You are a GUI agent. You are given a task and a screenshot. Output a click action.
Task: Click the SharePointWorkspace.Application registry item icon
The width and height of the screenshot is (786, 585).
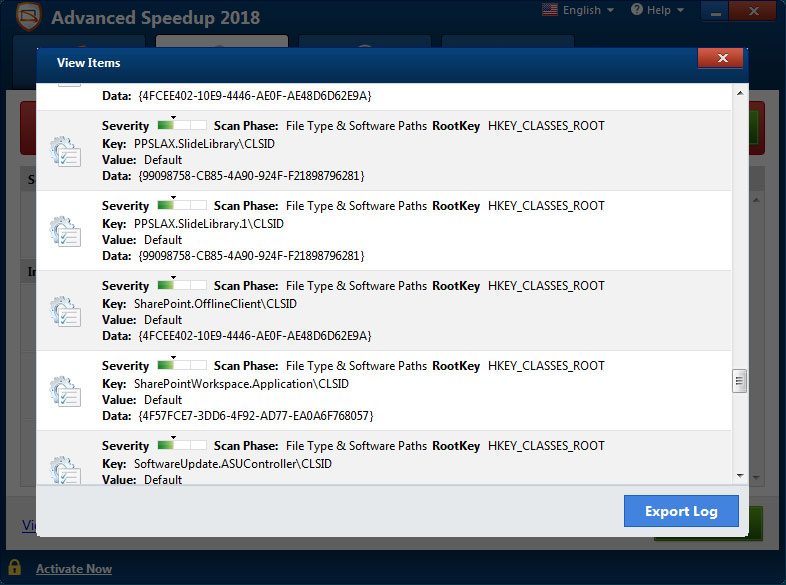click(66, 391)
